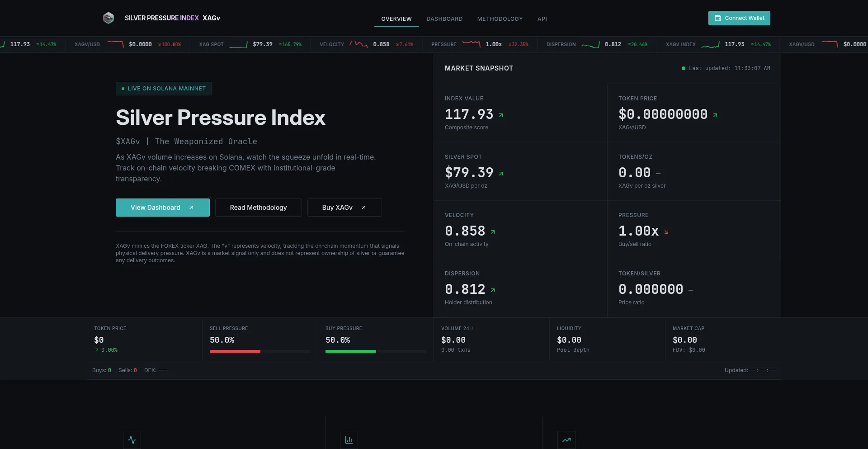The height and width of the screenshot is (449, 868).
Task: Click the bar chart icon in the feature row
Action: click(349, 440)
